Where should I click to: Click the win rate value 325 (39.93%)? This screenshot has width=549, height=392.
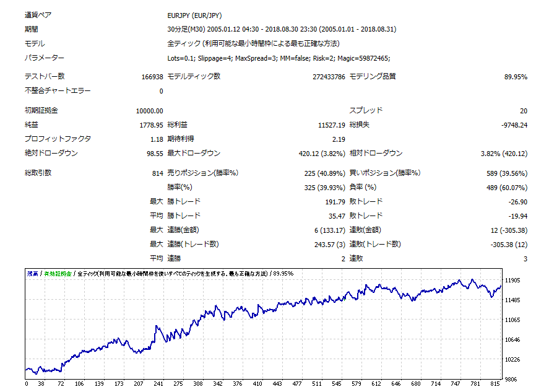coord(324,188)
